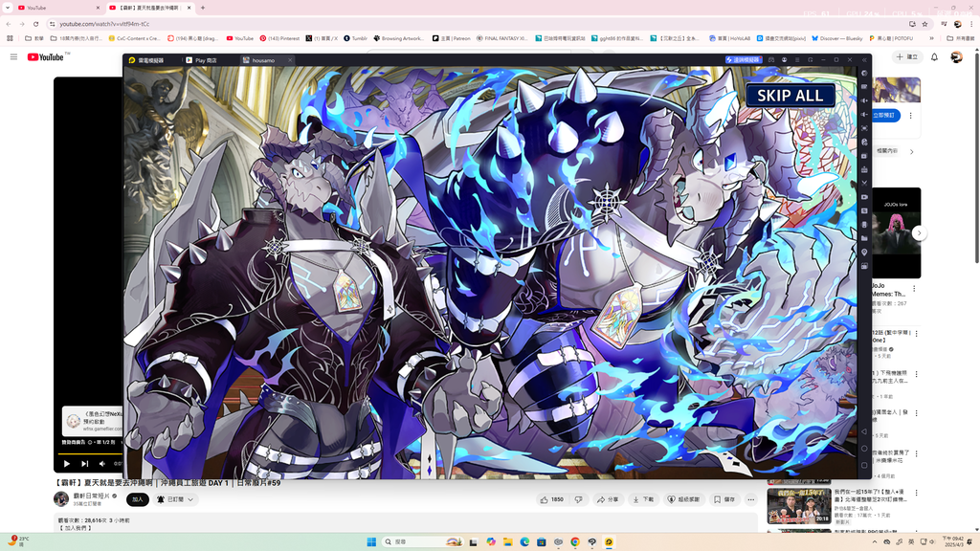This screenshot has height=551, width=980.
Task: Open the emulator hamburger menu
Action: coord(797,60)
